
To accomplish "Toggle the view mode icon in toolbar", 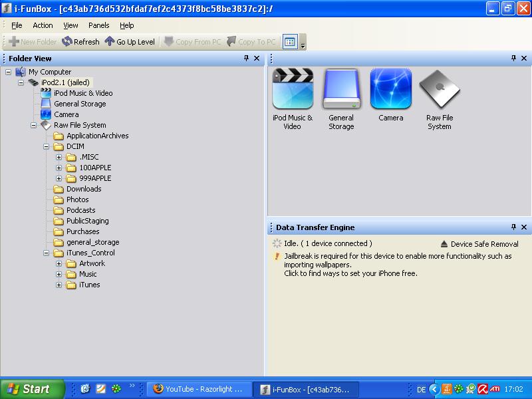I will pyautogui.click(x=290, y=42).
